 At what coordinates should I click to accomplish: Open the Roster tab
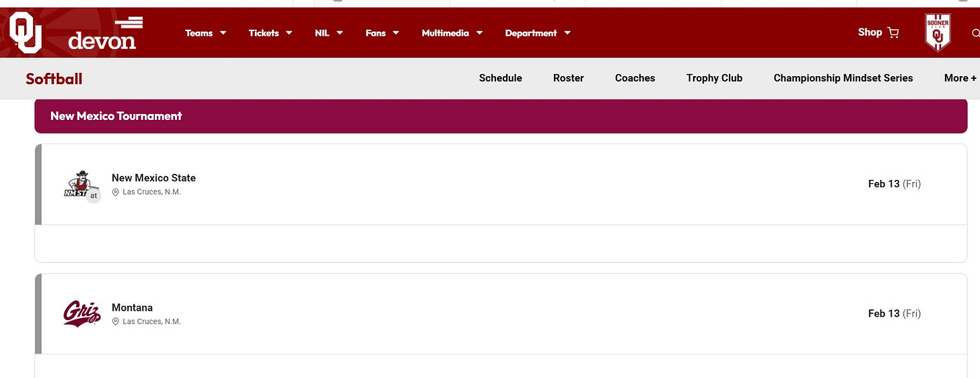pos(569,78)
